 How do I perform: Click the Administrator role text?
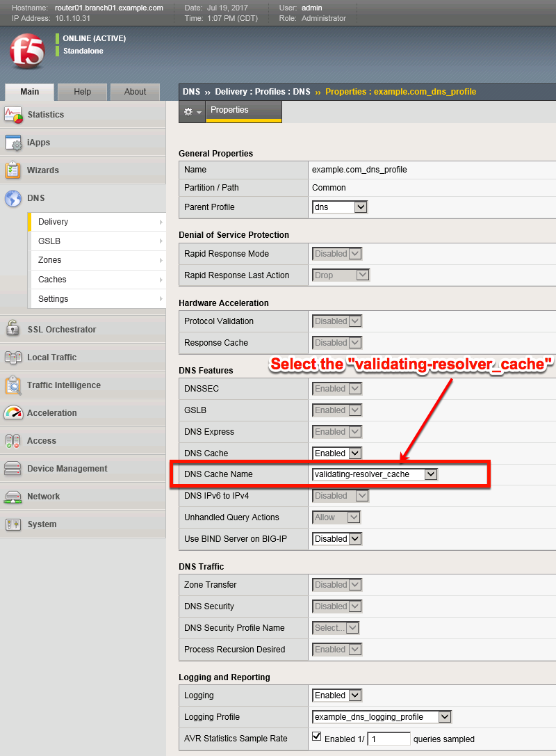point(324,18)
